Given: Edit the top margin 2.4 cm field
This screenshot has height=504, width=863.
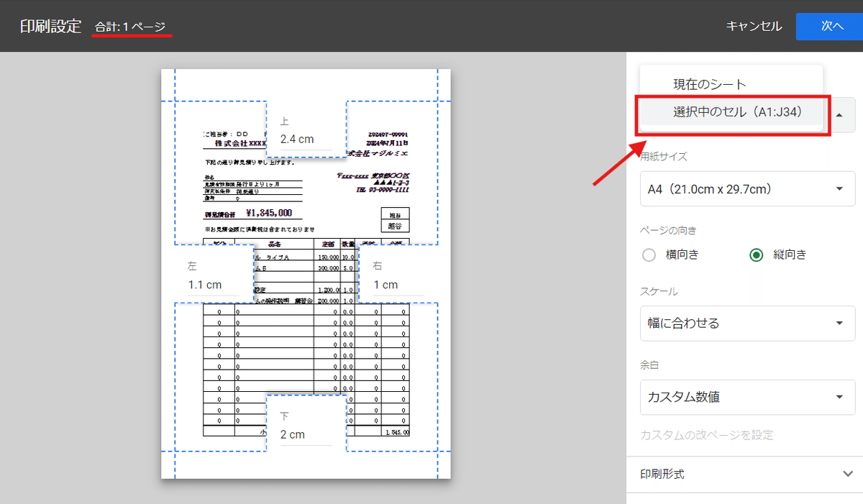Looking at the screenshot, I should [306, 139].
